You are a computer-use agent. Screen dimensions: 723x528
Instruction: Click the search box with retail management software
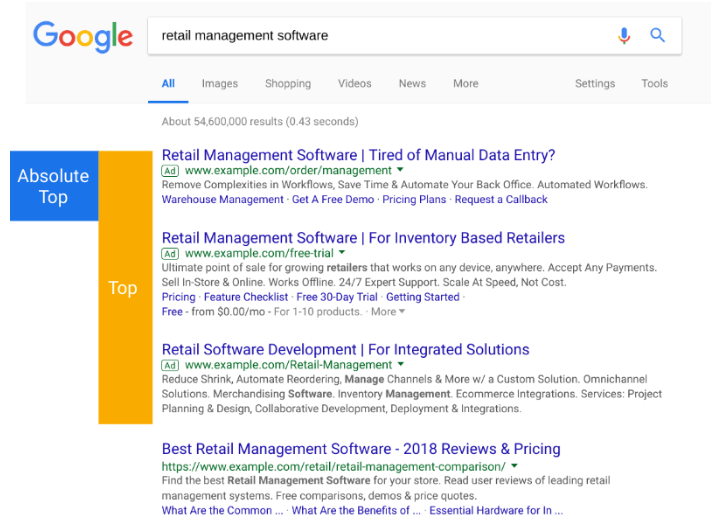pos(414,36)
